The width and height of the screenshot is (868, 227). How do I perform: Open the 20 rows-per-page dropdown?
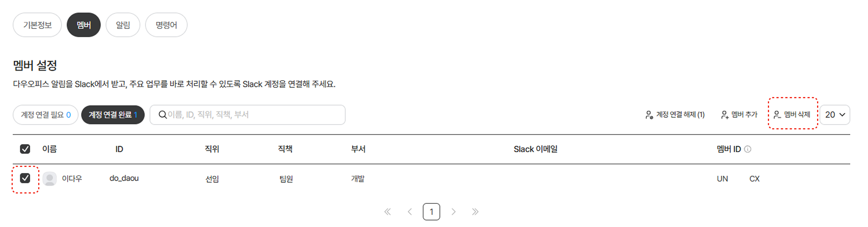(x=835, y=115)
